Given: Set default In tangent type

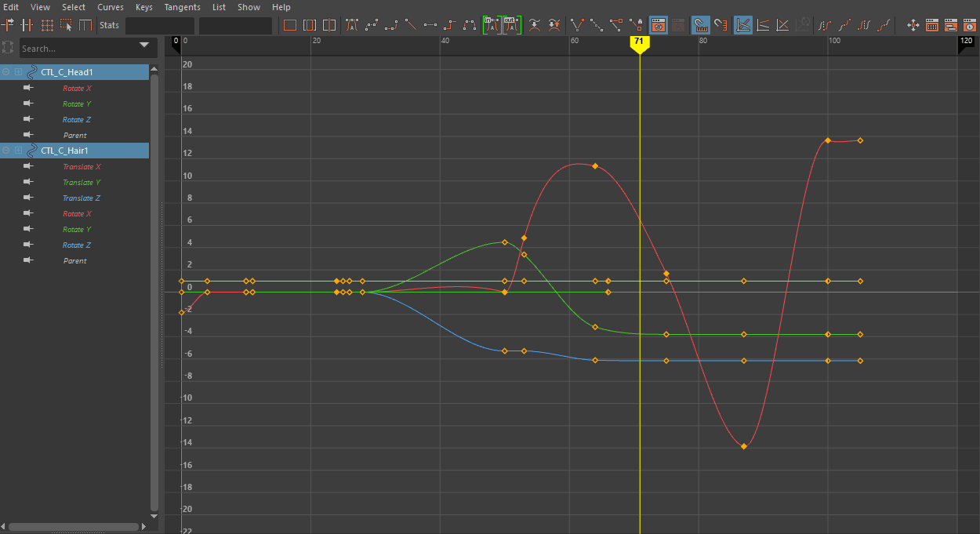Looking at the screenshot, I should coord(492,25).
